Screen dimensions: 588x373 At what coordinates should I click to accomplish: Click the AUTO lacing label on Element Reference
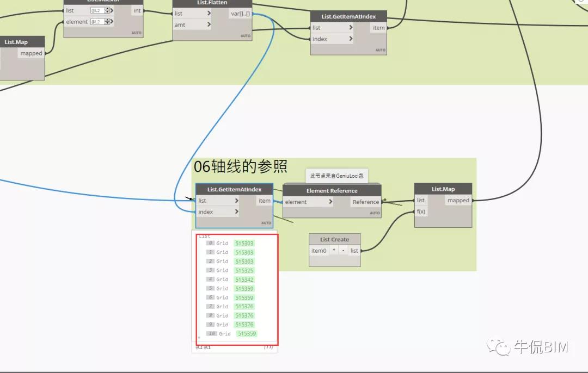(x=375, y=213)
